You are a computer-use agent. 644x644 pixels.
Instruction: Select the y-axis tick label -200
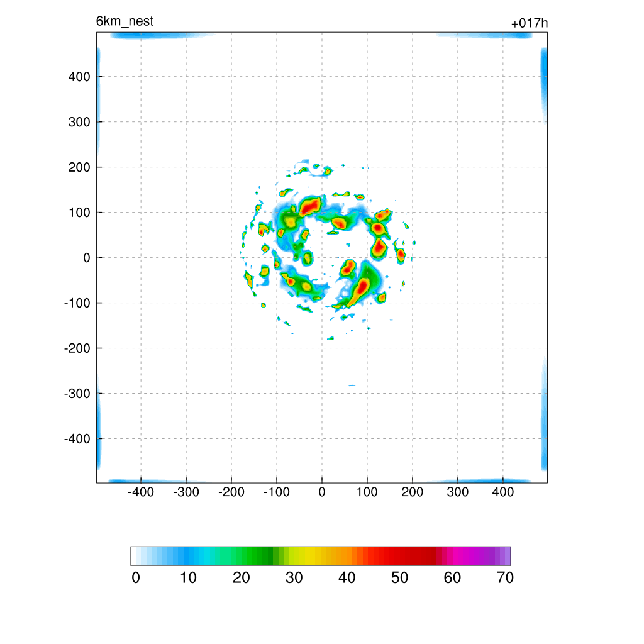77,348
